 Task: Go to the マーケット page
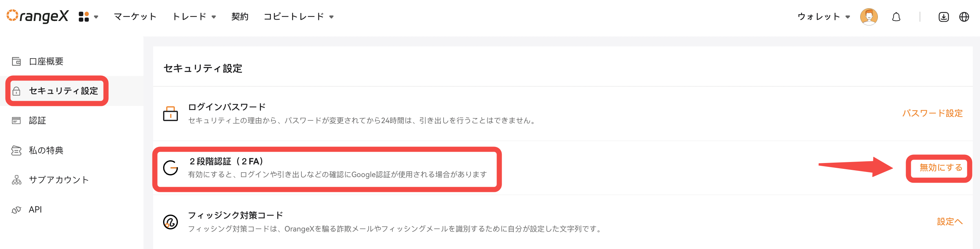135,17
